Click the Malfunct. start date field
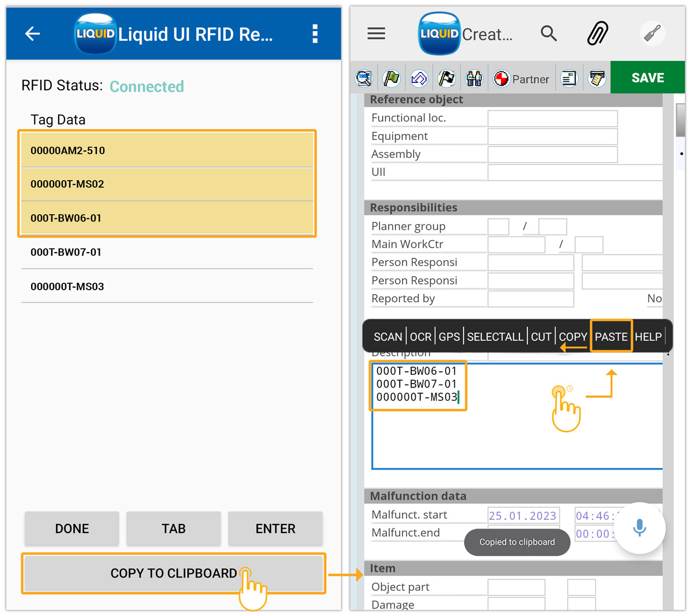 coord(523,514)
